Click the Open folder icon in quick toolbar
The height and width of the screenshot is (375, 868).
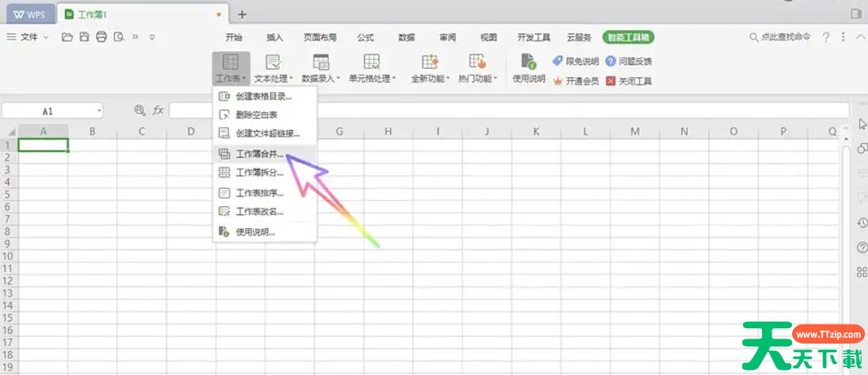tap(67, 37)
